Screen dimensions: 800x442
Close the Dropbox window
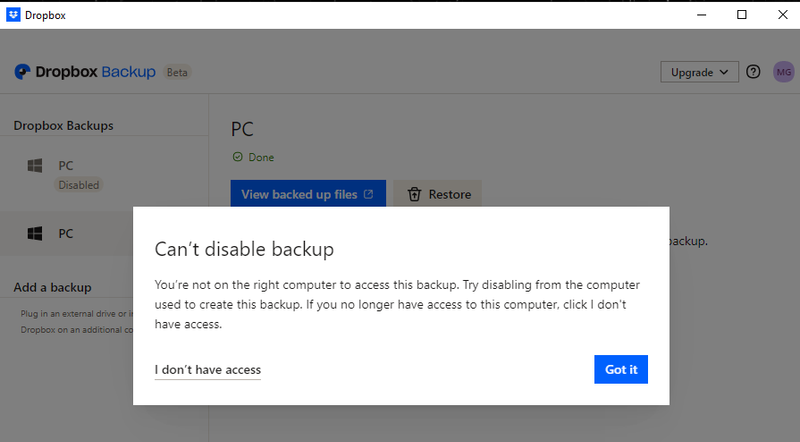(780, 15)
